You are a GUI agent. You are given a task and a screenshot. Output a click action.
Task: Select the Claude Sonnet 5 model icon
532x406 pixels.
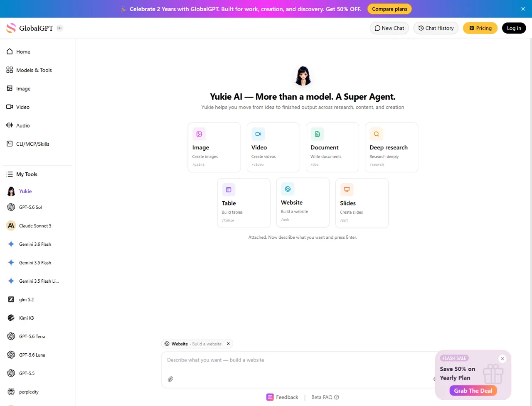click(x=11, y=226)
